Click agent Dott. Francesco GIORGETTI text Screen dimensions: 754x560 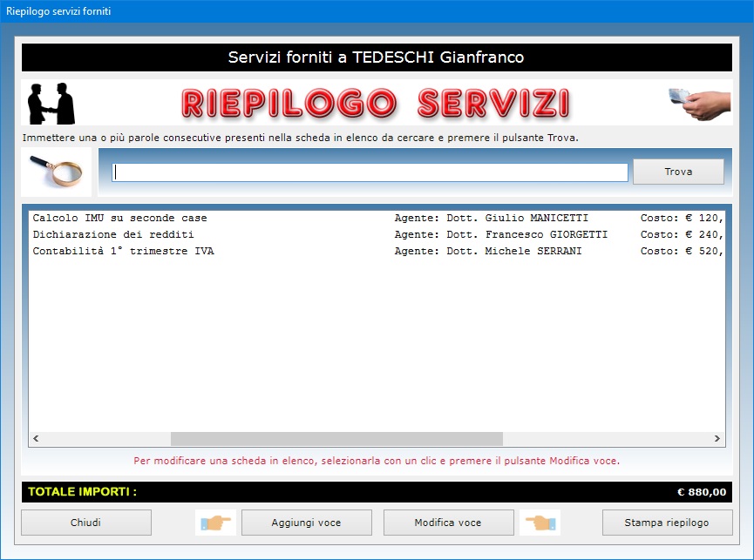tap(501, 234)
